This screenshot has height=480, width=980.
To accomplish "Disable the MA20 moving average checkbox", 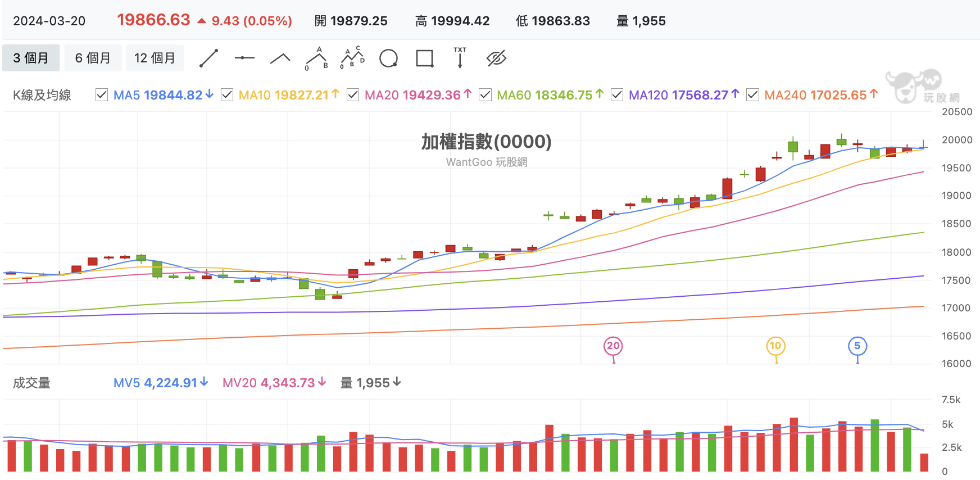I will pyautogui.click(x=353, y=95).
